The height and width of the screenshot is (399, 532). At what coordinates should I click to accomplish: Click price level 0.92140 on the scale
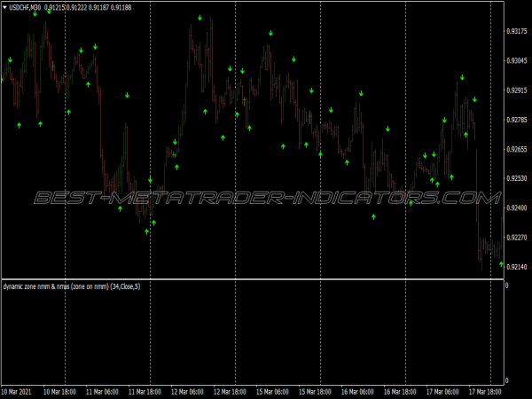click(x=517, y=267)
